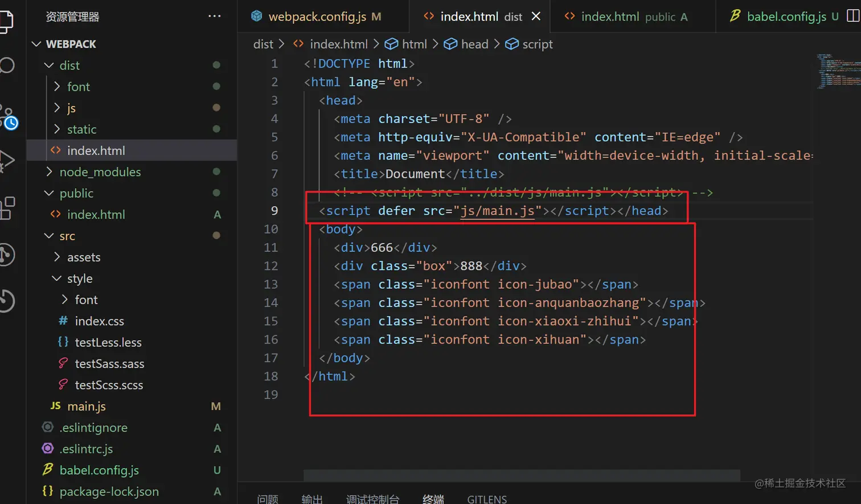Open more actions menu in explorer header
Image resolution: width=861 pixels, height=504 pixels.
tap(215, 17)
